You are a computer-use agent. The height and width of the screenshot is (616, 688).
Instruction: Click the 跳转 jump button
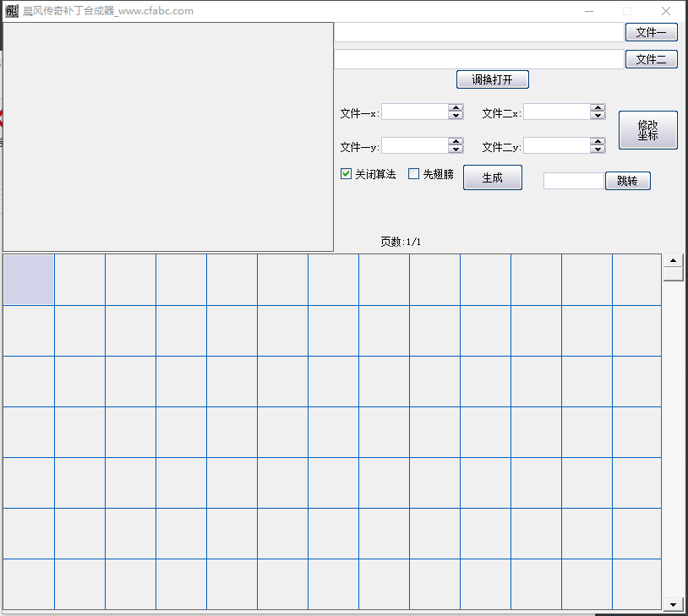coord(627,181)
